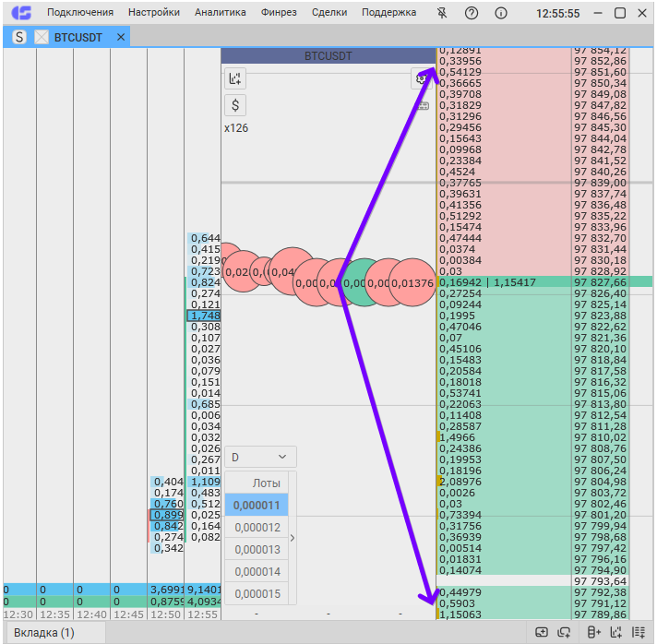Switch to the BTCUSDT tab

coord(77,37)
